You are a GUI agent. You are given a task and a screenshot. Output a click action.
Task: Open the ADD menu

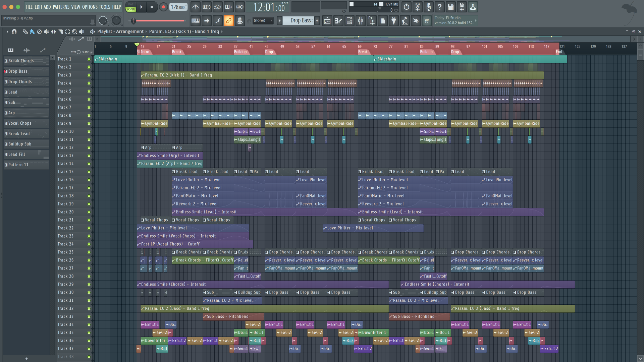47,7
